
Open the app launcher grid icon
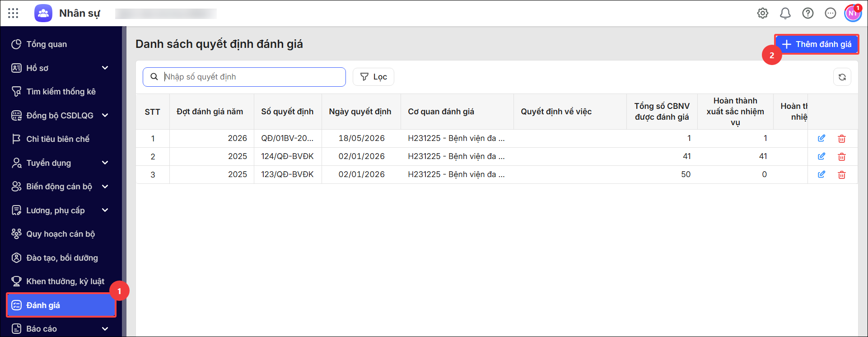13,13
